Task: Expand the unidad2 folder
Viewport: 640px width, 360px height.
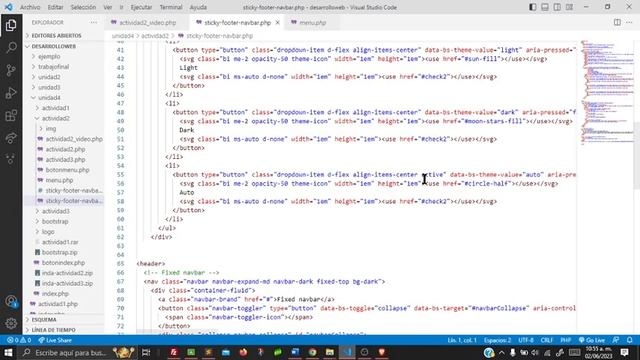Action: coord(49,77)
